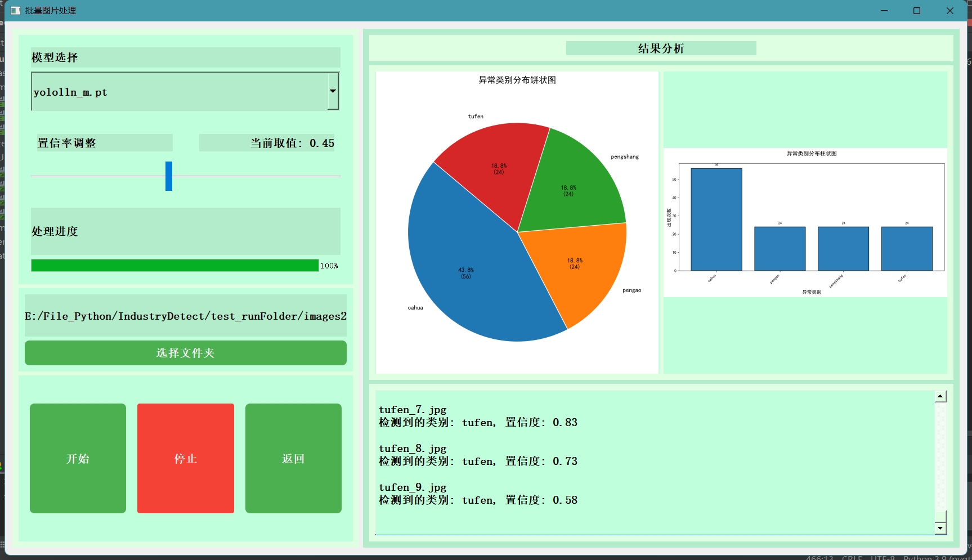The image size is (972, 560).
Task: Minimize the 批量图片处理 window
Action: click(884, 11)
